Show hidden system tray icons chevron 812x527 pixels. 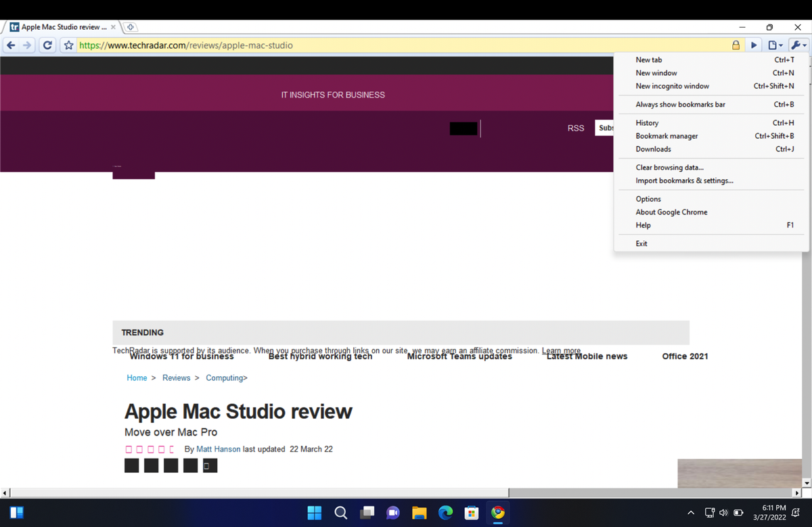point(691,512)
